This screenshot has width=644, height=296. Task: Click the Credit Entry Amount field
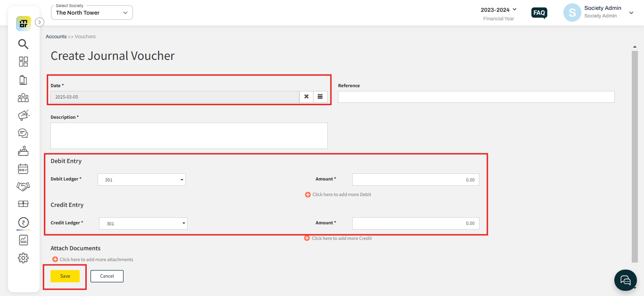pos(416,223)
